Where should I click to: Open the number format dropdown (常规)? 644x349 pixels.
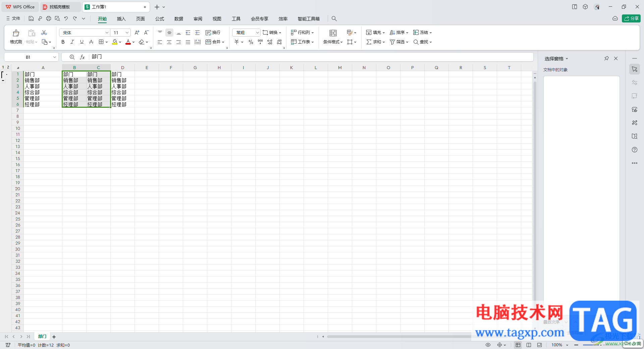[257, 33]
